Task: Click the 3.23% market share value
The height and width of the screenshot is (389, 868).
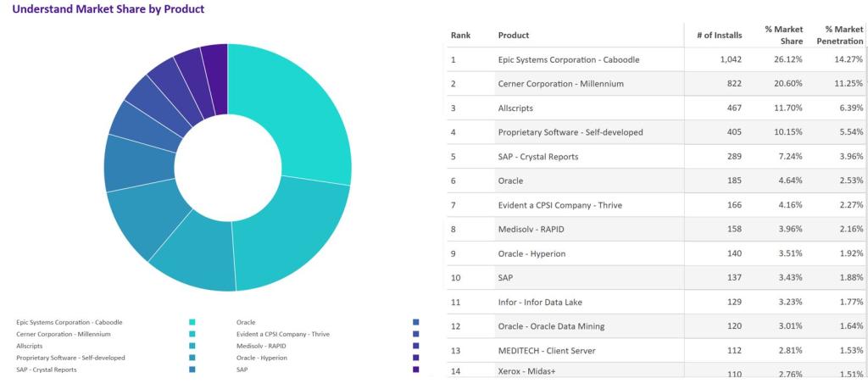Action: click(791, 302)
